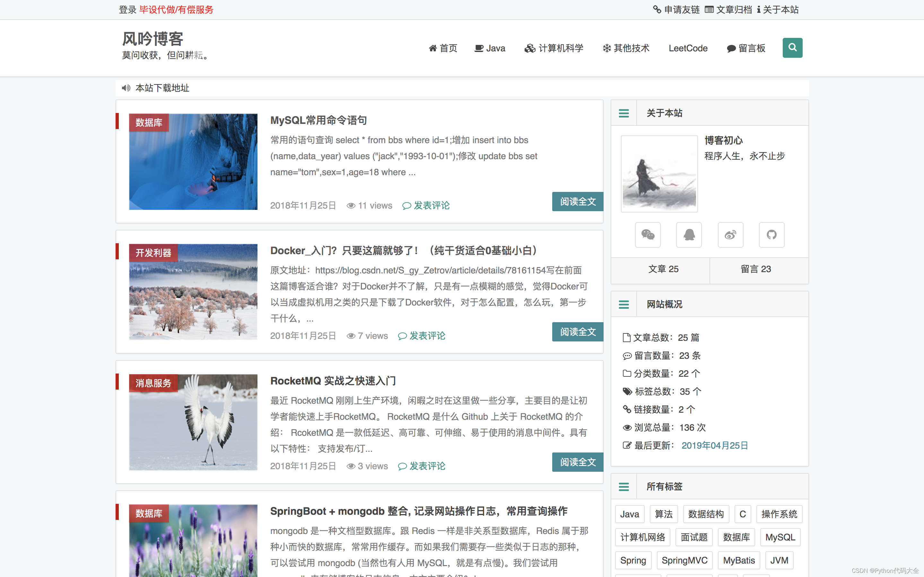Select the MySQL tag in 所有标签
The height and width of the screenshot is (577, 924).
point(780,537)
